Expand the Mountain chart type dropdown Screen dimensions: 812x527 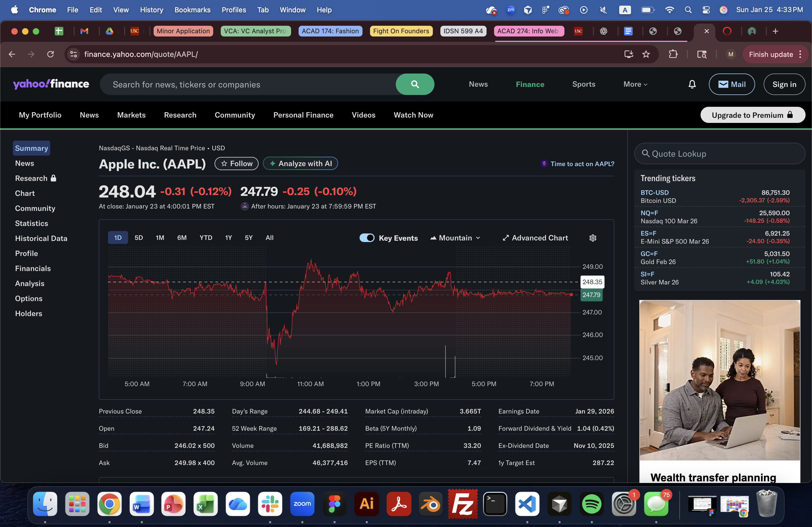pyautogui.click(x=455, y=238)
